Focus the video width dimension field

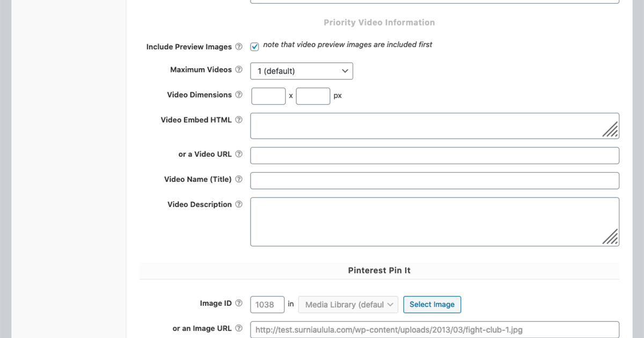coord(268,96)
